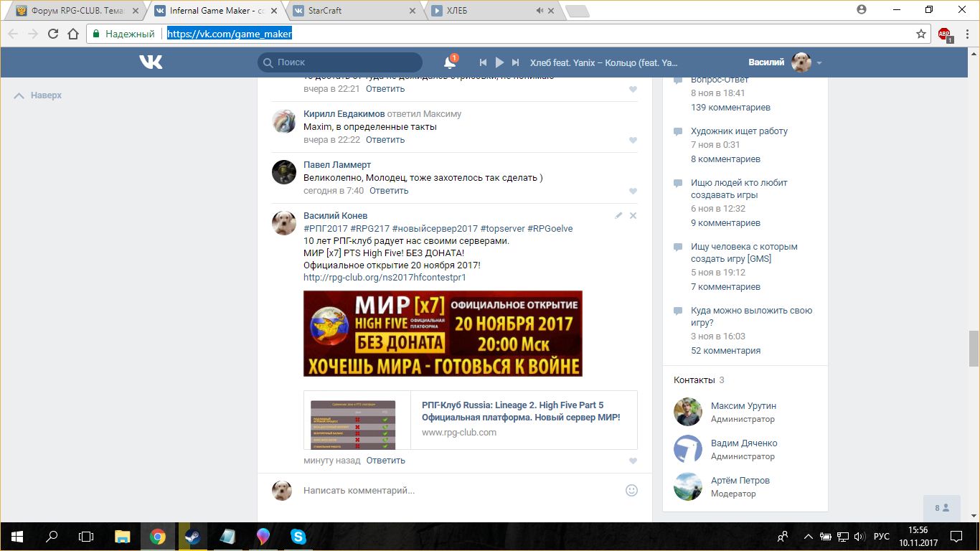Expand the Василий profile menu arrow
980x551 pixels.
[819, 63]
